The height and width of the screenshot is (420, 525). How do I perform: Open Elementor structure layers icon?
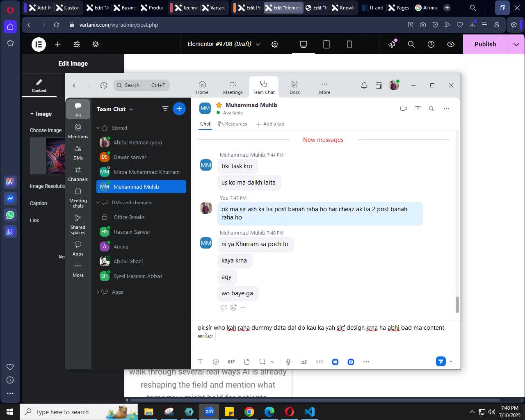tap(96, 44)
